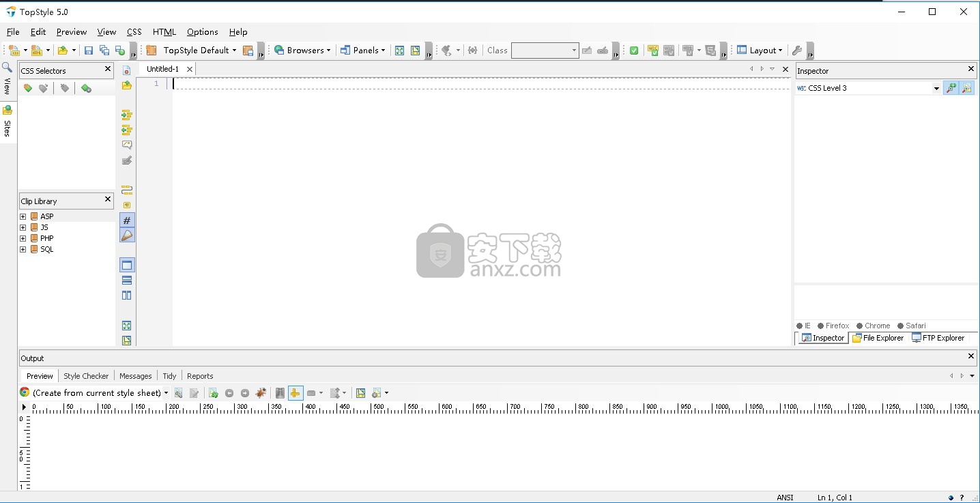Expand the ASP clip library folder
The width and height of the screenshot is (980, 503).
pos(23,216)
